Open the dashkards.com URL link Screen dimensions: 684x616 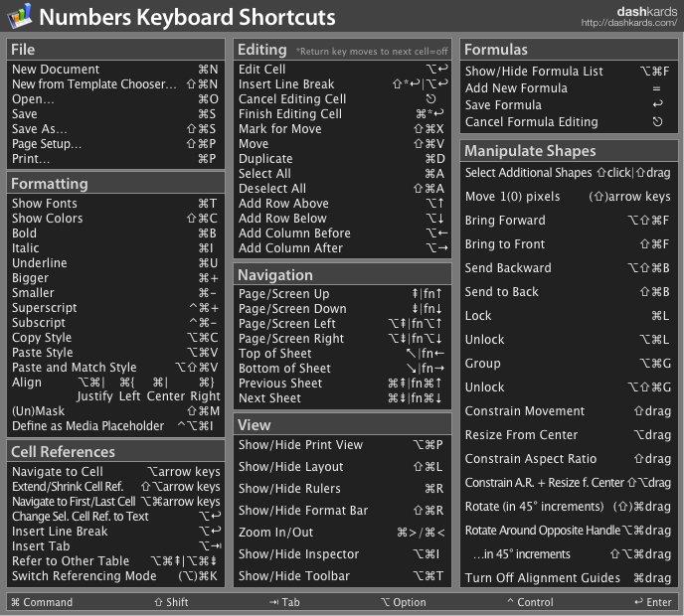tap(628, 23)
